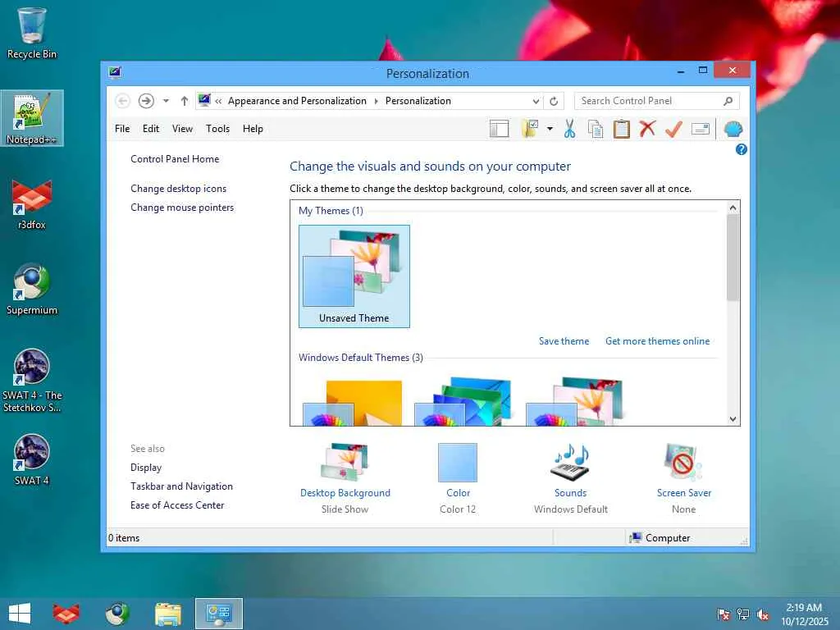The width and height of the screenshot is (840, 630).
Task: Click the File Explorer taskbar icon
Action: point(167,614)
